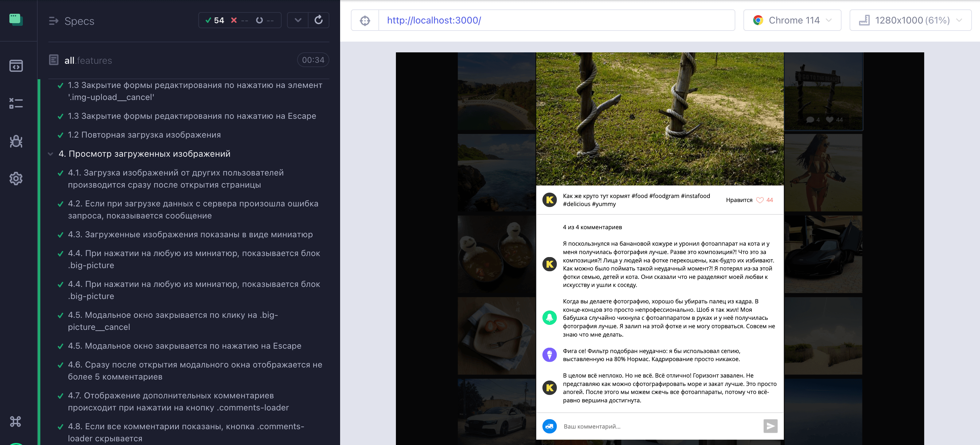The height and width of the screenshot is (445, 980).
Task: Click the selector playground crosshair icon
Action: coord(365,20)
